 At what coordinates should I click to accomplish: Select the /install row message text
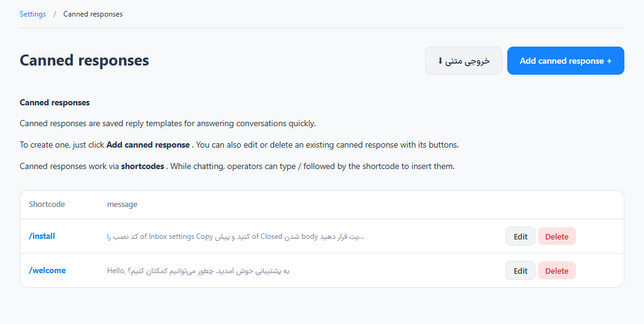click(x=236, y=236)
